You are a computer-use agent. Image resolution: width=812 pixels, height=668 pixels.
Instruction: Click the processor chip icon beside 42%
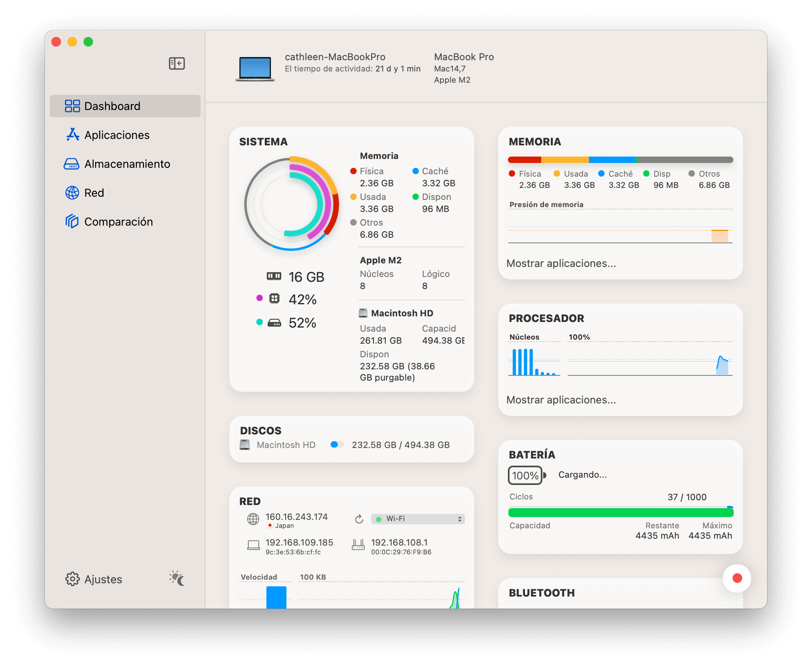(x=274, y=298)
